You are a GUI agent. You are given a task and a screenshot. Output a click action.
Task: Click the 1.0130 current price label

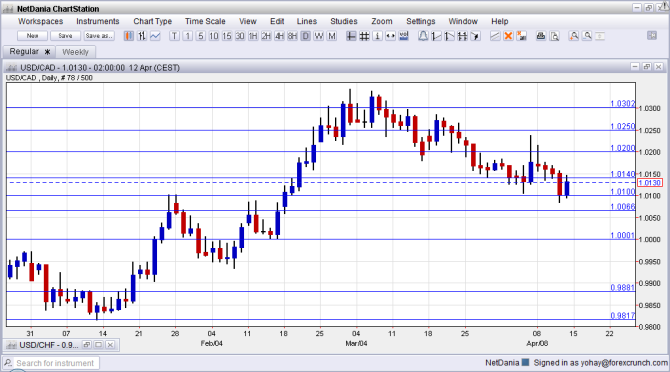click(649, 183)
